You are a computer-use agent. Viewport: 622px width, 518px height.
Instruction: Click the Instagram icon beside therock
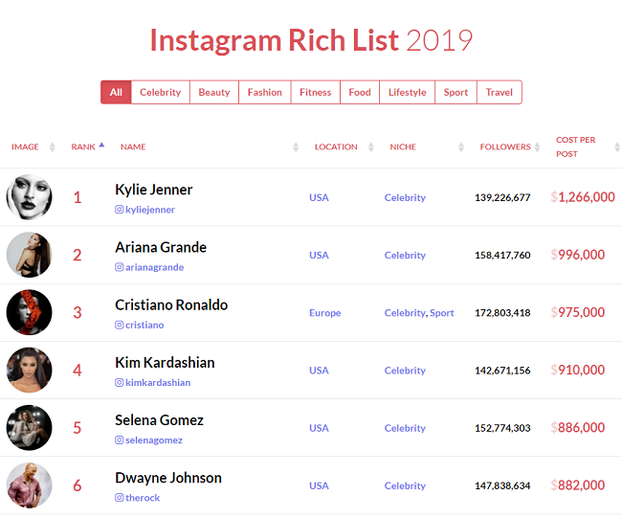click(119, 497)
